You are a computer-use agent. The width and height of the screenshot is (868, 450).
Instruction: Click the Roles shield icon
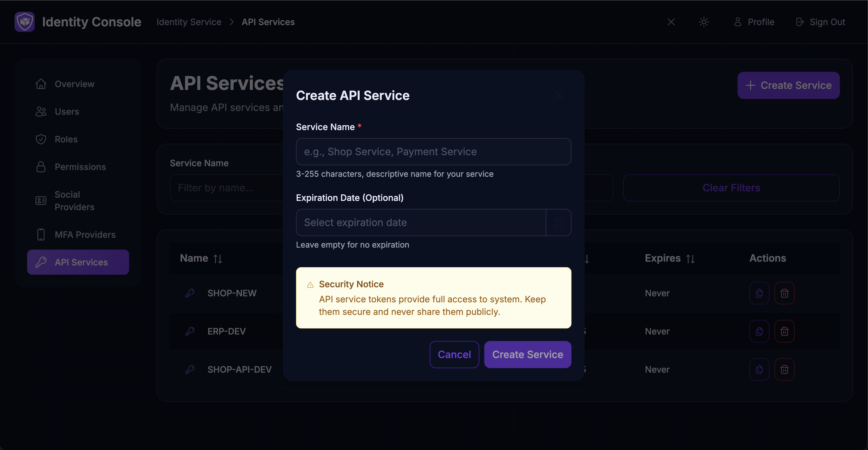41,139
